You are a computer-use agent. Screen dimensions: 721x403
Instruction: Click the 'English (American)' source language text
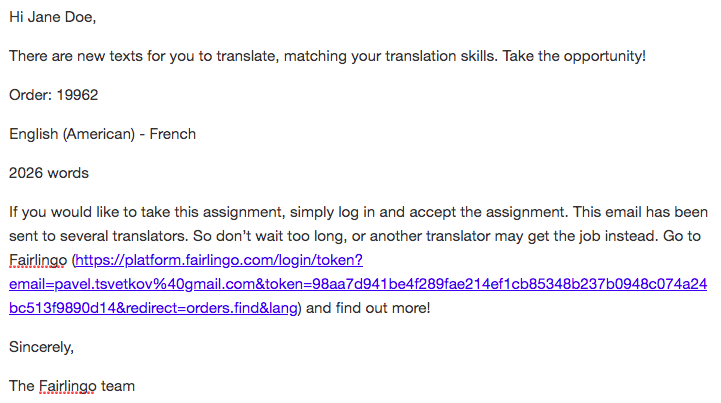point(72,134)
